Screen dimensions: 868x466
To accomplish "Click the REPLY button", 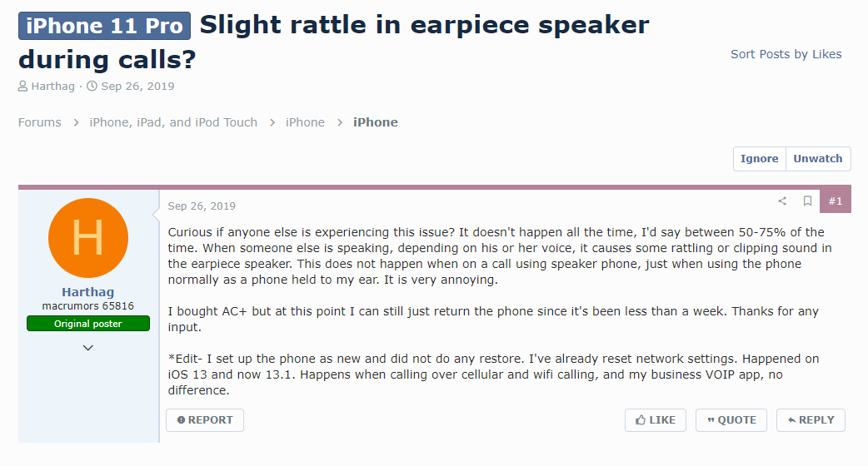I will [811, 420].
